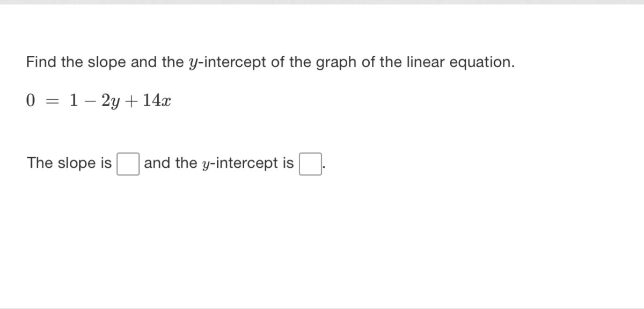644x309 pixels.
Task: Click the "and the y-intercept is" label
Action: pos(218,163)
